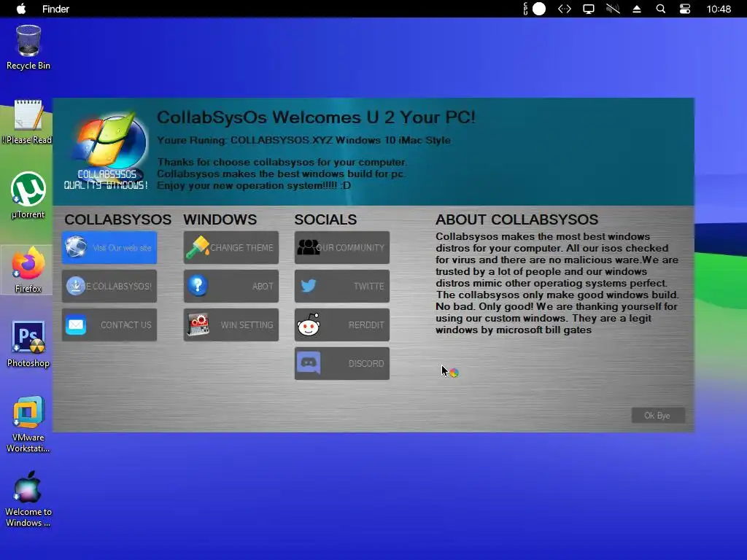The image size is (747, 560).
Task: Click the title CollabSysOs Welcomes U 2 Your PC!
Action: point(317,117)
